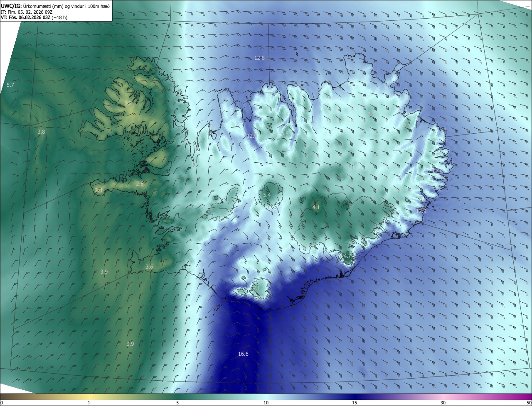Select the 12.8 value north of Iceland
The width and height of the screenshot is (532, 406).
coord(259,58)
